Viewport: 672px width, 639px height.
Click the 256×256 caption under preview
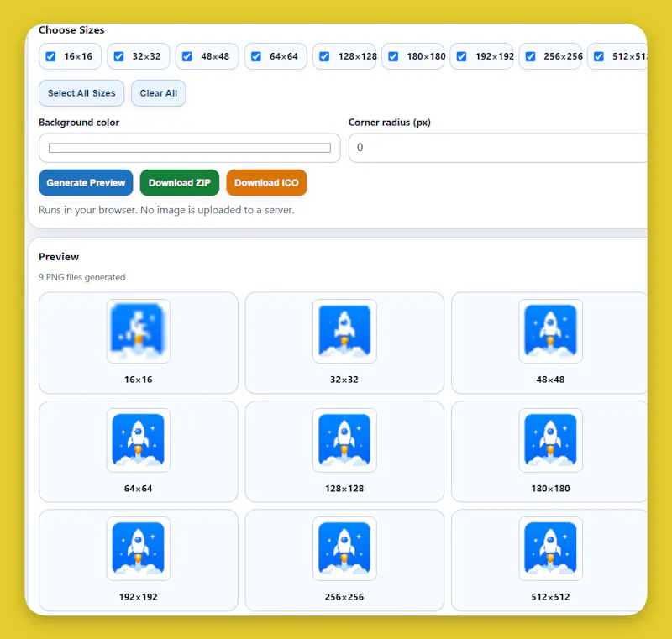344,597
